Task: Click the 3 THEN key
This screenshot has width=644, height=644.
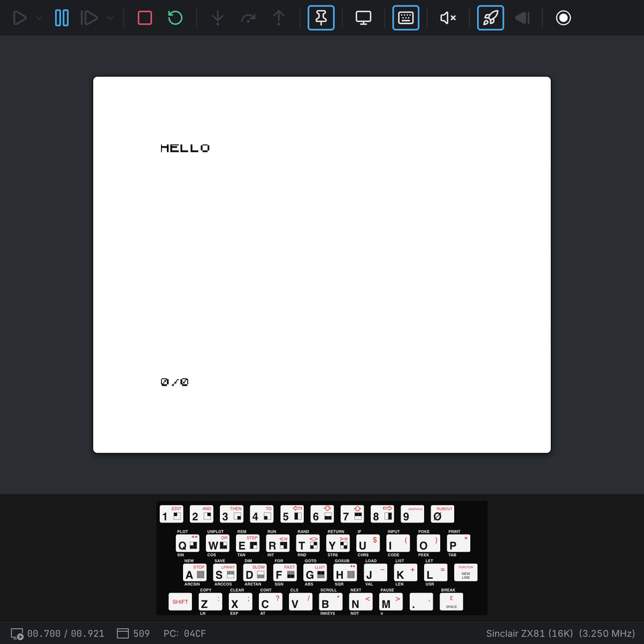Action: pos(231,515)
